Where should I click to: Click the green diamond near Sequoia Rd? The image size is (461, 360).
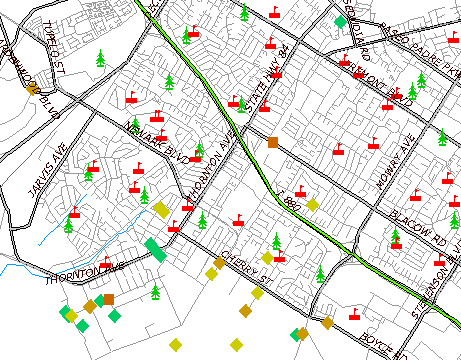[341, 22]
